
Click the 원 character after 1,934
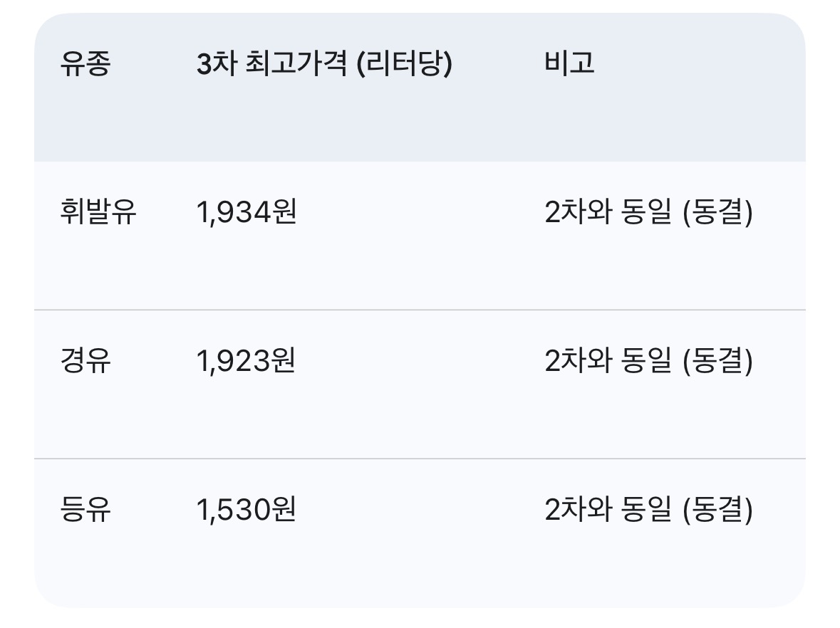tap(284, 212)
